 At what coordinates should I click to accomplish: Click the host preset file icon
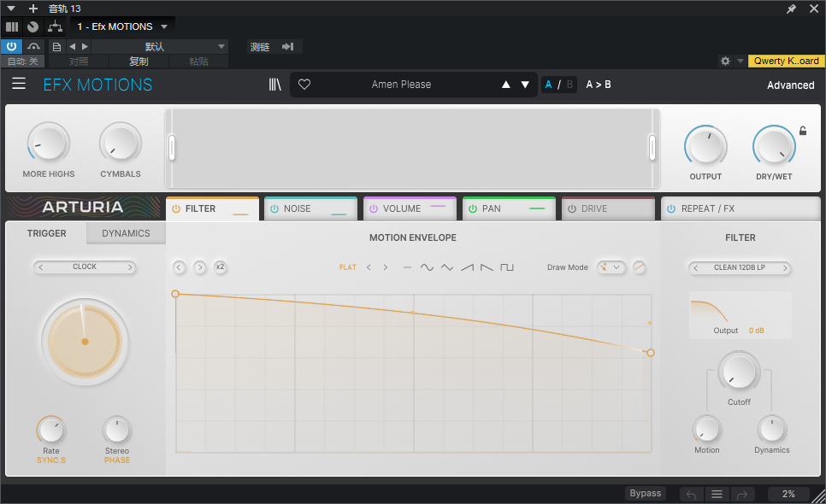(x=56, y=47)
